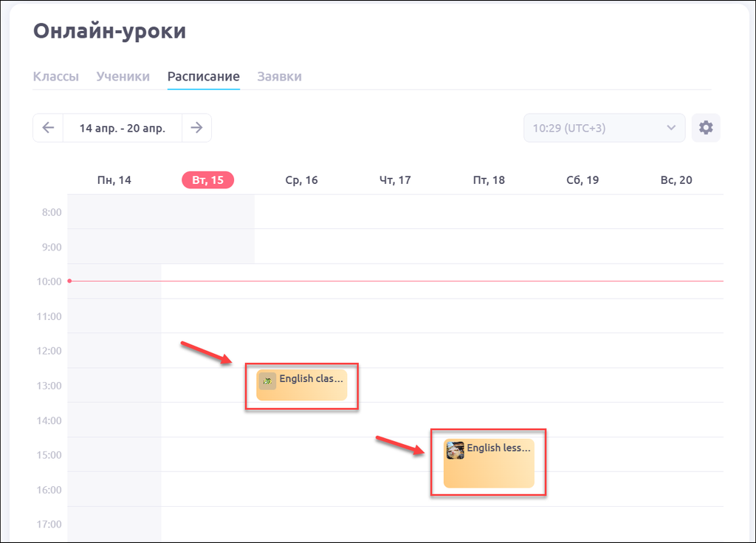Click the Ср, 16 day header
Image resolution: width=756 pixels, height=543 pixels.
(x=301, y=180)
